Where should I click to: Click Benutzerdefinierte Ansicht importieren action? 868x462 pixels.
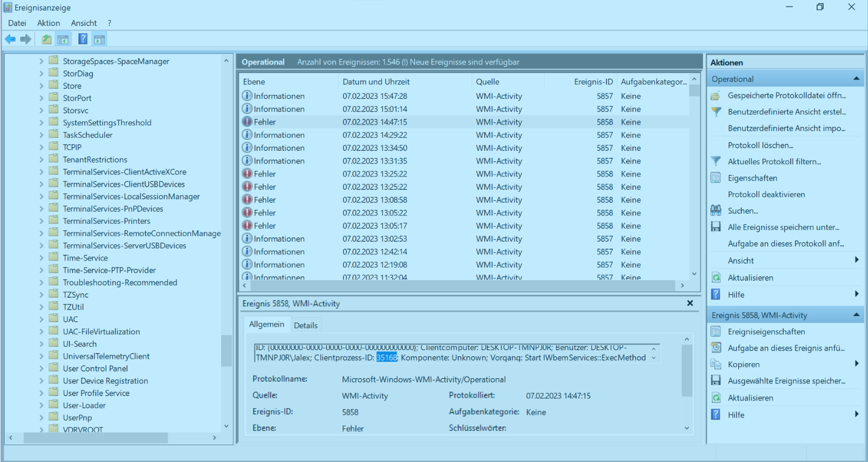coord(786,128)
